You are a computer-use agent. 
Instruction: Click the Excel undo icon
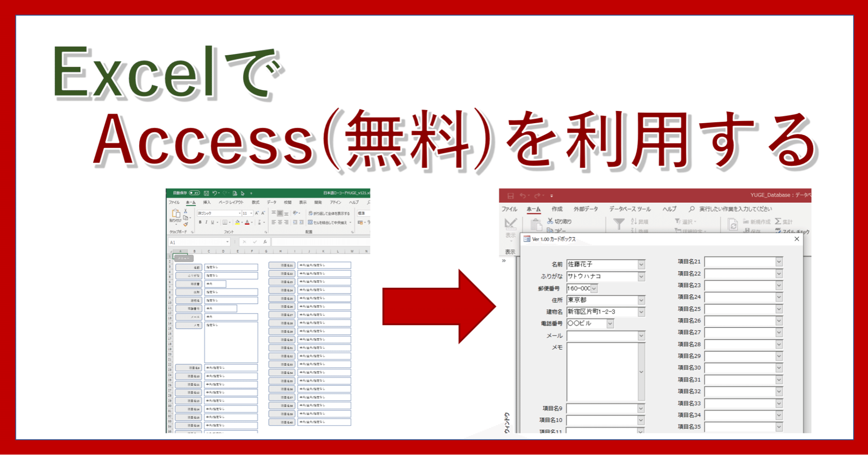point(215,193)
